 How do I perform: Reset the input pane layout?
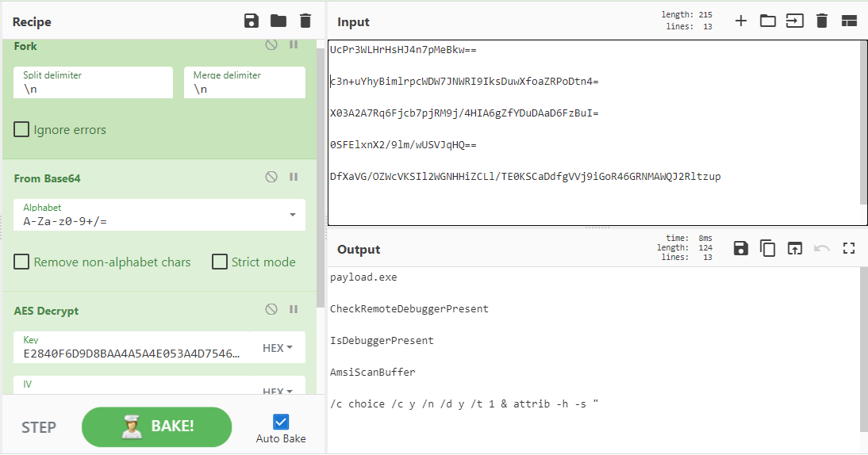(x=849, y=21)
